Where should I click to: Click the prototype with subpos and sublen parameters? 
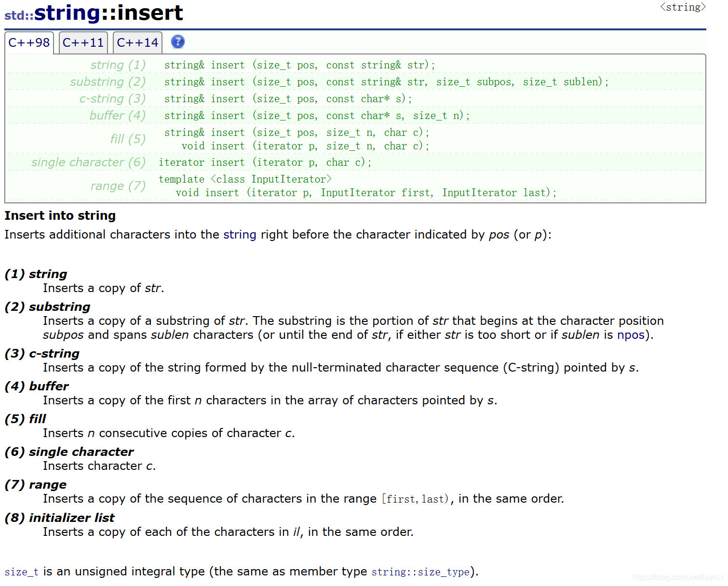tap(386, 82)
